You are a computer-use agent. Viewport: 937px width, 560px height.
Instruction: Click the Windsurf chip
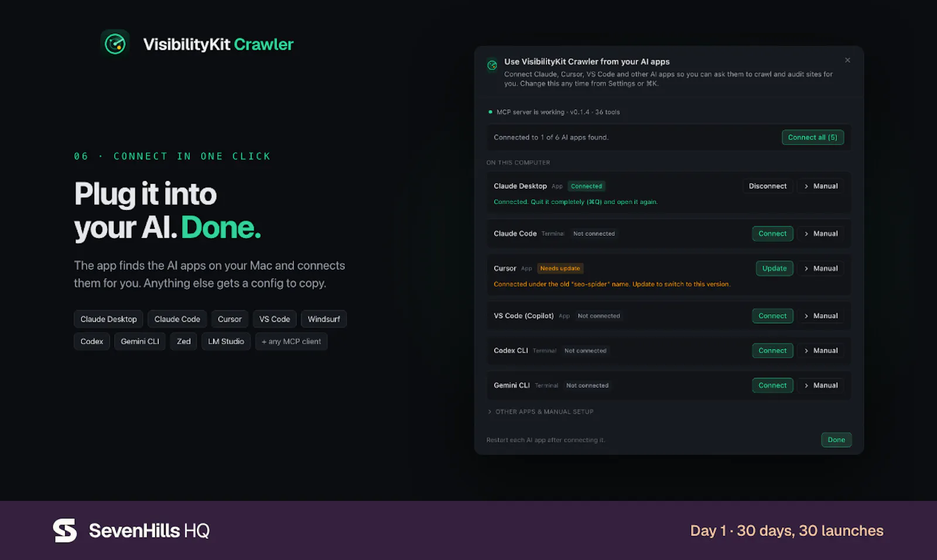(324, 319)
